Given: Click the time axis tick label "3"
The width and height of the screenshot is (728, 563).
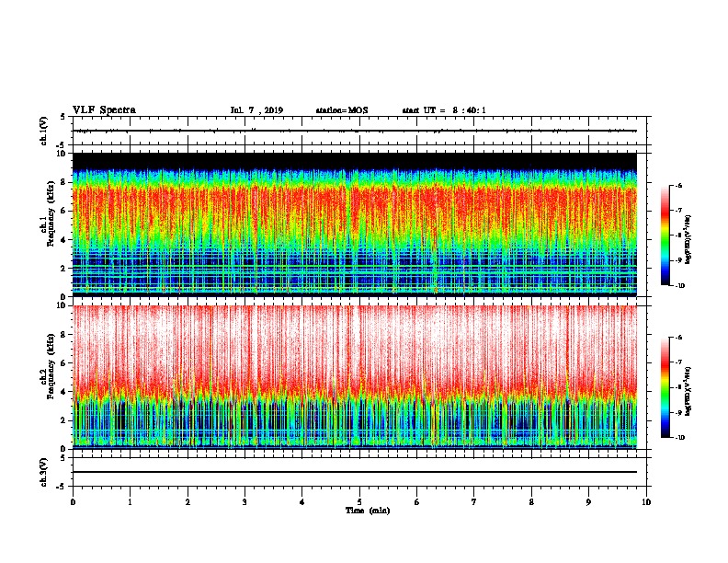Looking at the screenshot, I should point(245,502).
